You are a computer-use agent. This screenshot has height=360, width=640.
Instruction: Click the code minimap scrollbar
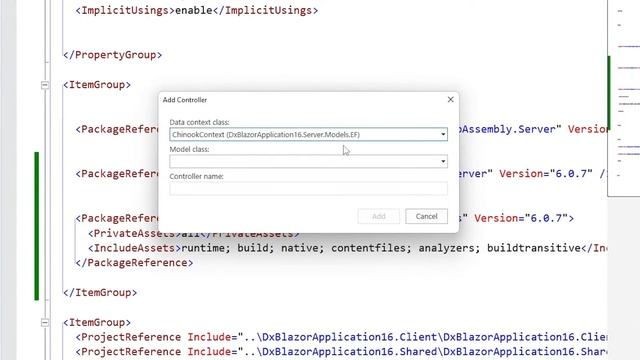tap(623, 98)
